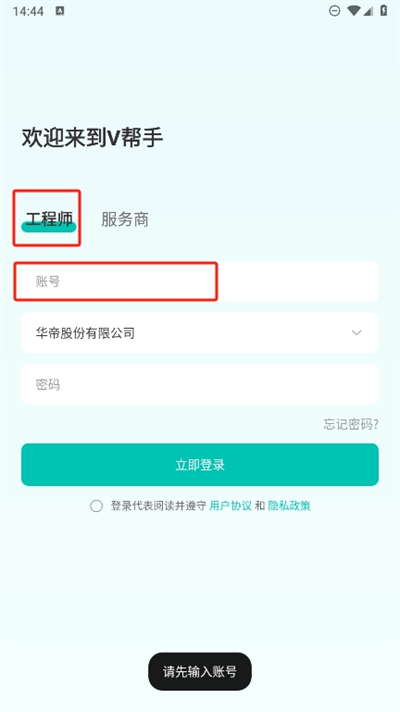This screenshot has height=712, width=400.
Task: Switch to the 服务商 tab
Action: pyautogui.click(x=125, y=220)
